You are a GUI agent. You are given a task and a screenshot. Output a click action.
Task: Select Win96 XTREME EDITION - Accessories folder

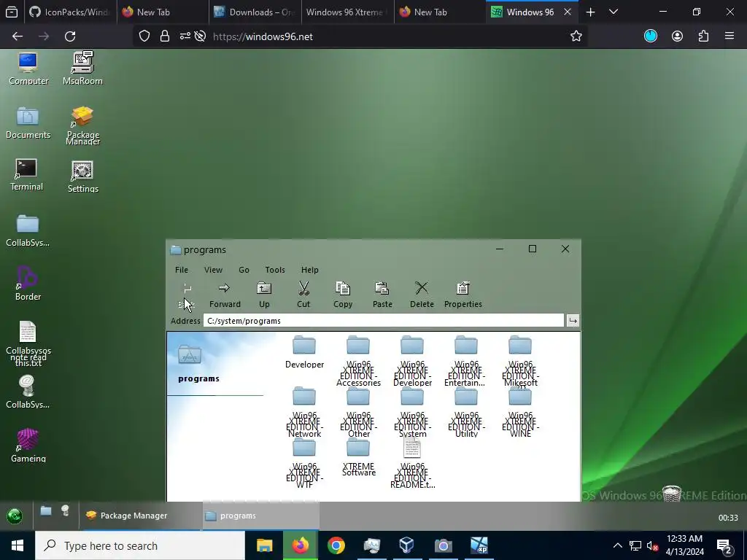[x=358, y=360]
